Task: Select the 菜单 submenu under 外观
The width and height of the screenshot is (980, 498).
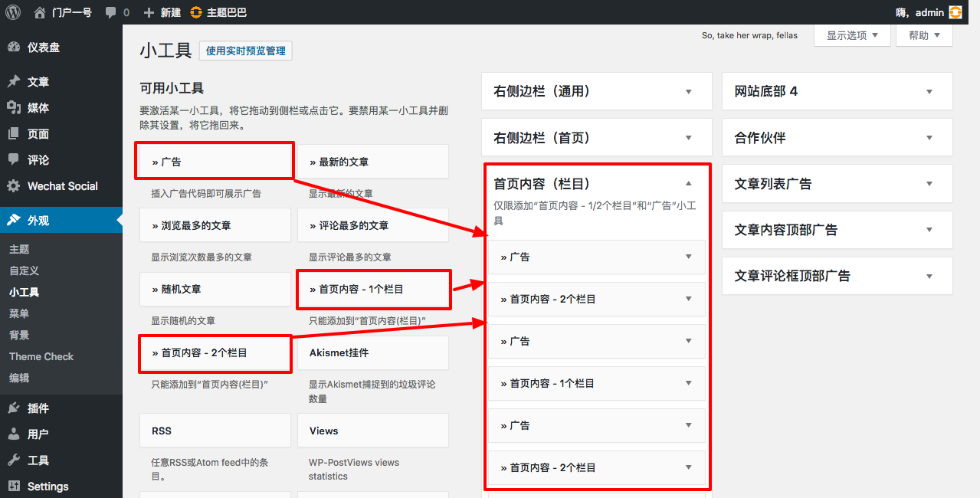Action: 19,313
